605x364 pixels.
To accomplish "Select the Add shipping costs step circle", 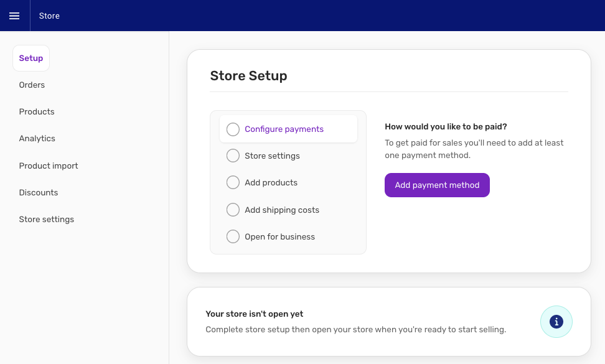I will (233, 210).
